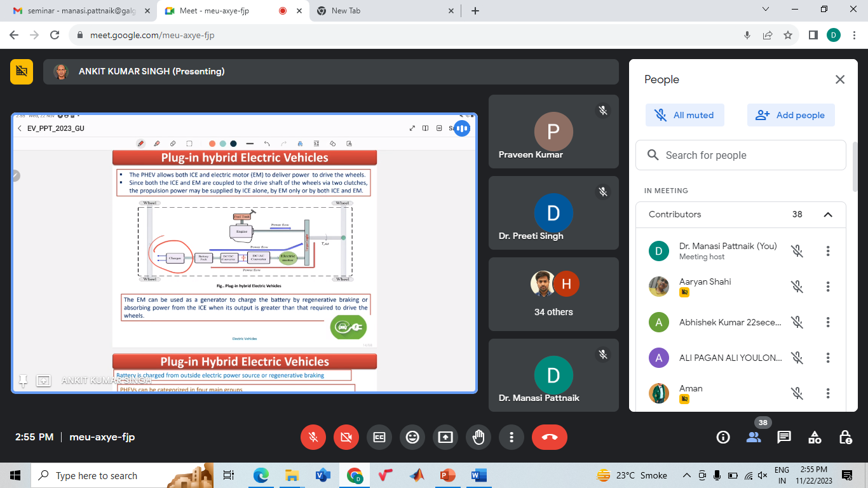Open more actions for Aaryan Shahi
This screenshot has height=488, width=868.
(828, 287)
